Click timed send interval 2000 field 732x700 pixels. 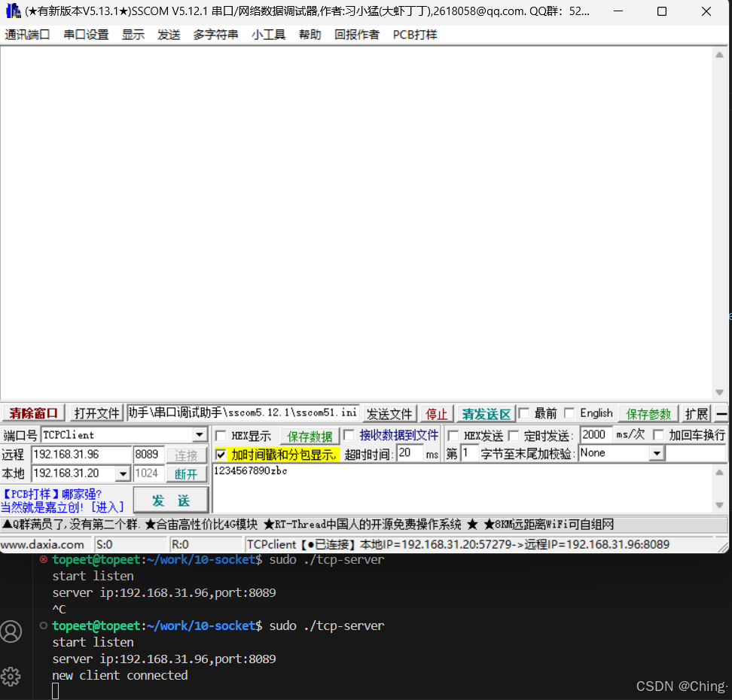(596, 435)
